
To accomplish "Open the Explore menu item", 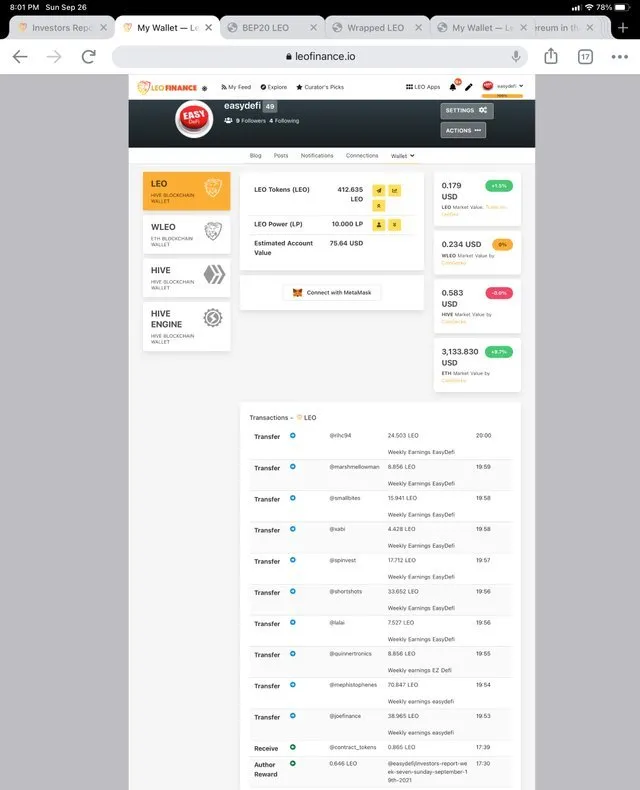I will (x=274, y=87).
